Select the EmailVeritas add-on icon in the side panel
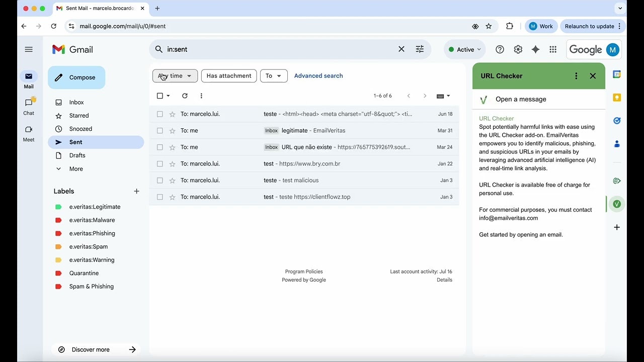 617,204
